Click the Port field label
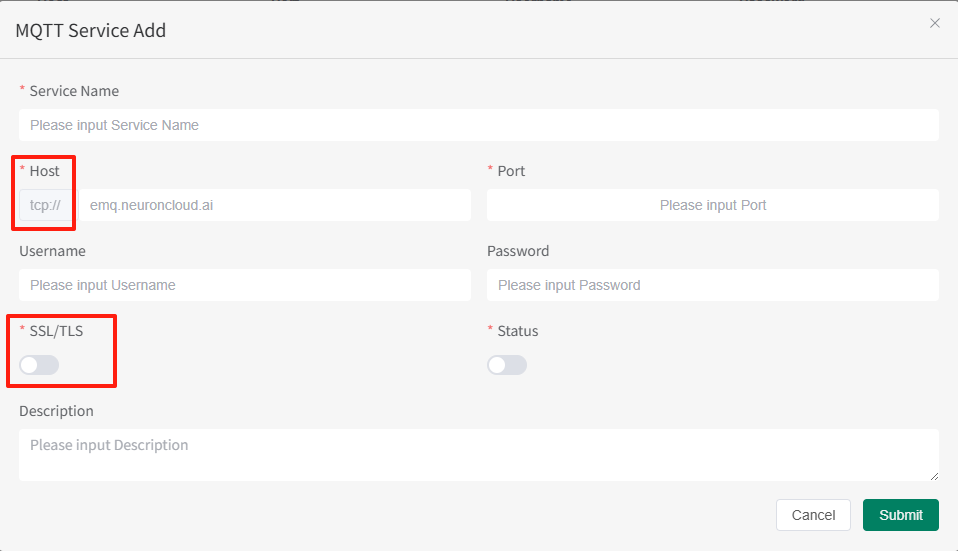958x551 pixels. click(511, 171)
